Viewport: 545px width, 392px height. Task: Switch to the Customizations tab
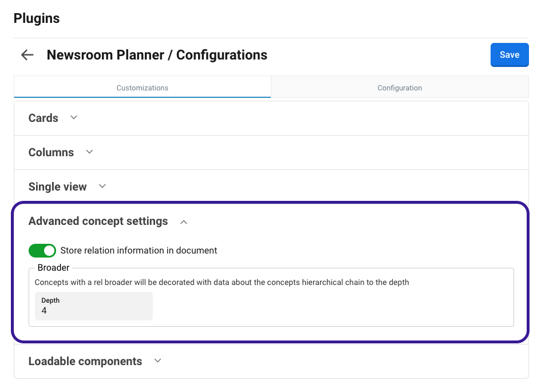pos(142,88)
